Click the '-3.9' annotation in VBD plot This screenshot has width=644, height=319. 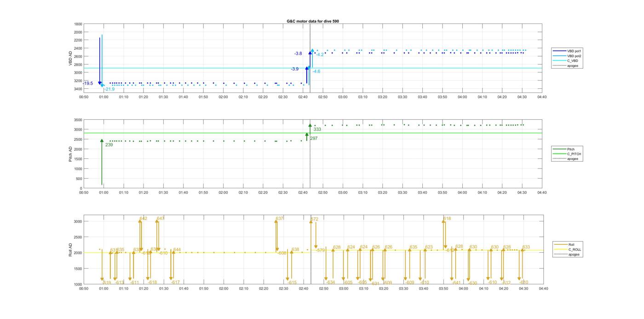[294, 69]
